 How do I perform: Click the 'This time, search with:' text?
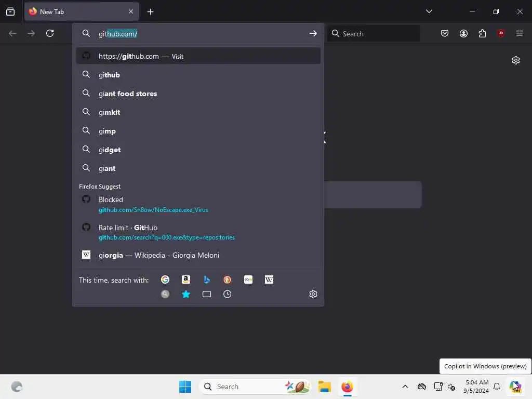[x=114, y=280]
